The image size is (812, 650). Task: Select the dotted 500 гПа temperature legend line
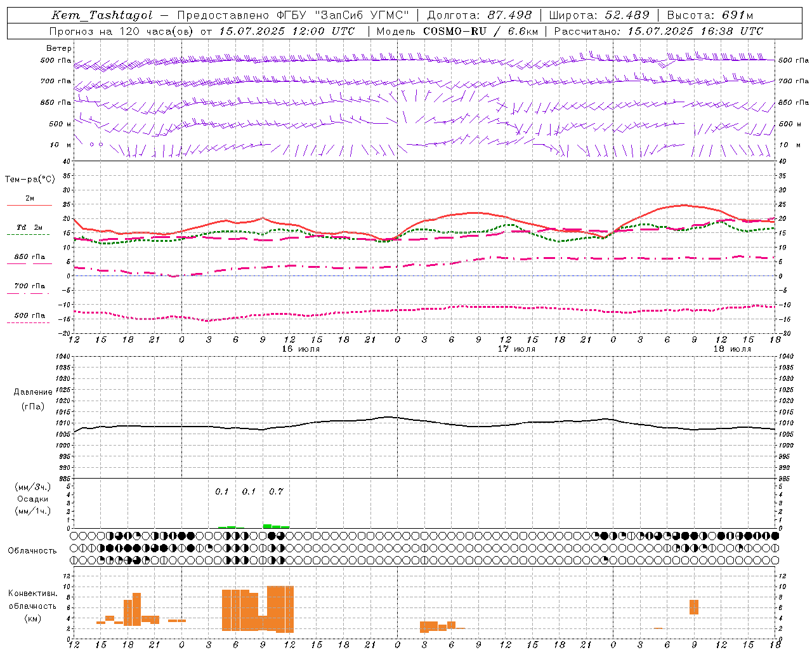[x=28, y=322]
